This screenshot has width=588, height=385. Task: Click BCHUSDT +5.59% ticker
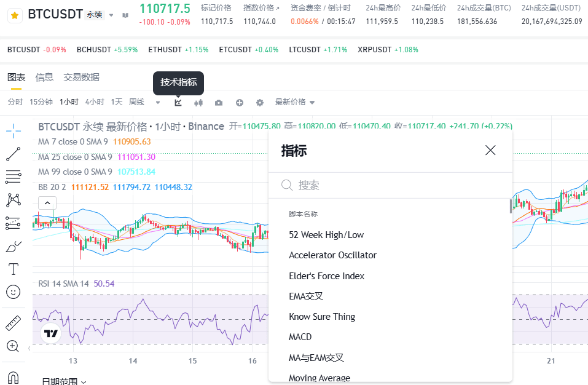tap(108, 50)
